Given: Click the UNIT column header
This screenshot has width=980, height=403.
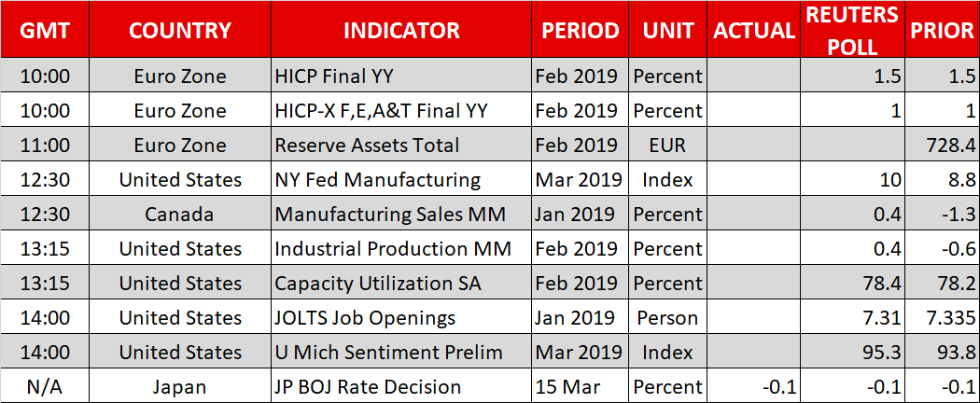Looking at the screenshot, I should (667, 30).
